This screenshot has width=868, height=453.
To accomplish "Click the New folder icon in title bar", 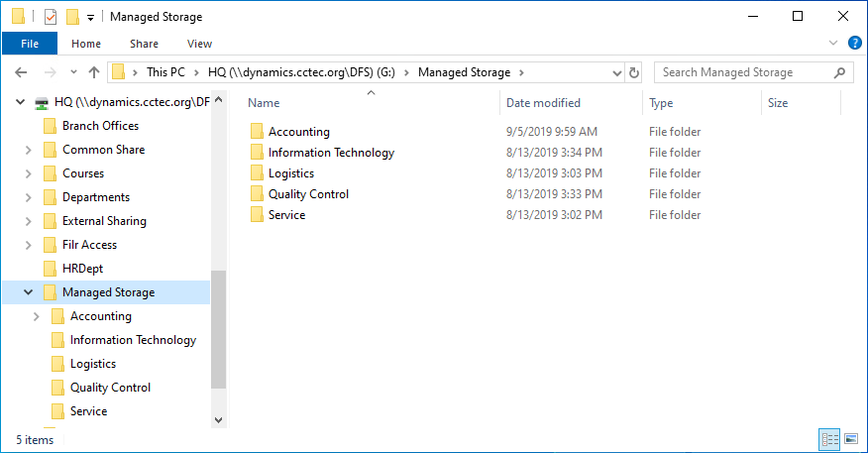I will tap(72, 17).
